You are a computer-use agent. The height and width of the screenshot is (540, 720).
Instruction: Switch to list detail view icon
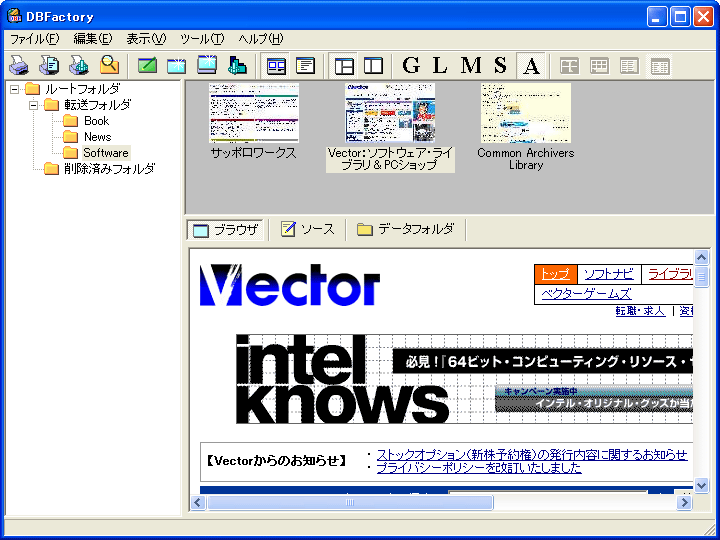pyautogui.click(x=306, y=66)
